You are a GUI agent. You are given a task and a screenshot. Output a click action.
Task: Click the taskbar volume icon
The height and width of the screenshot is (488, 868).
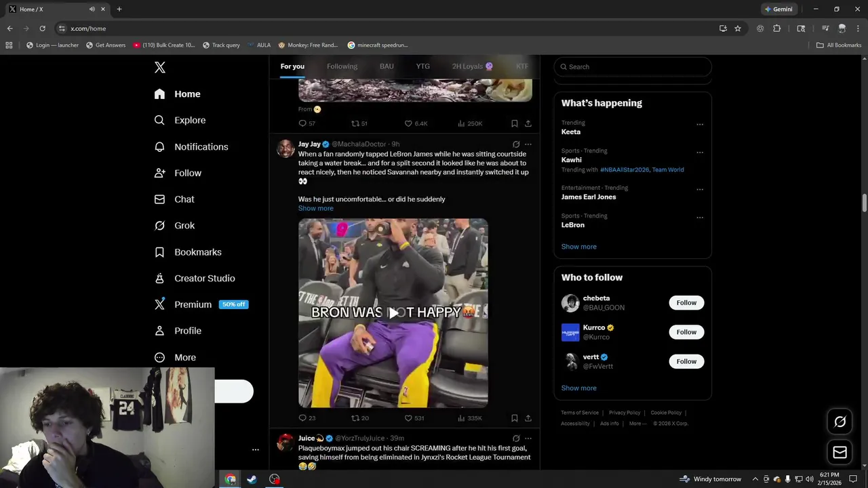[x=809, y=479]
